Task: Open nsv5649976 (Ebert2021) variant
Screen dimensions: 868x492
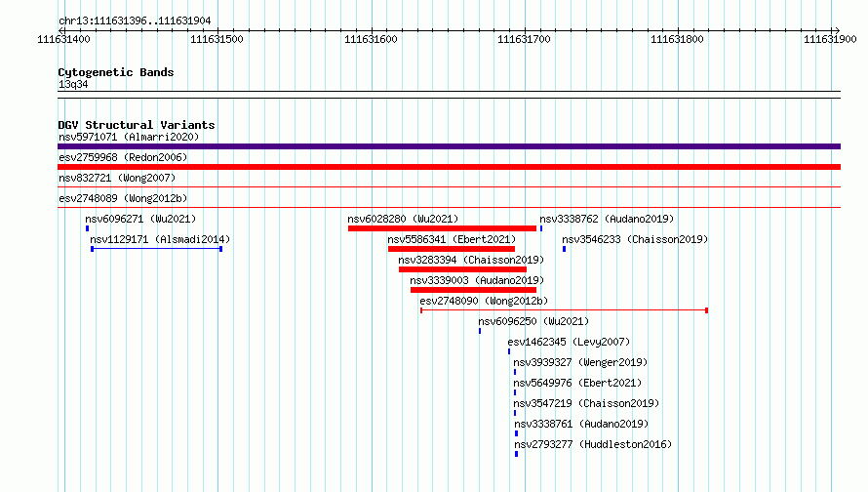Action: pos(577,383)
